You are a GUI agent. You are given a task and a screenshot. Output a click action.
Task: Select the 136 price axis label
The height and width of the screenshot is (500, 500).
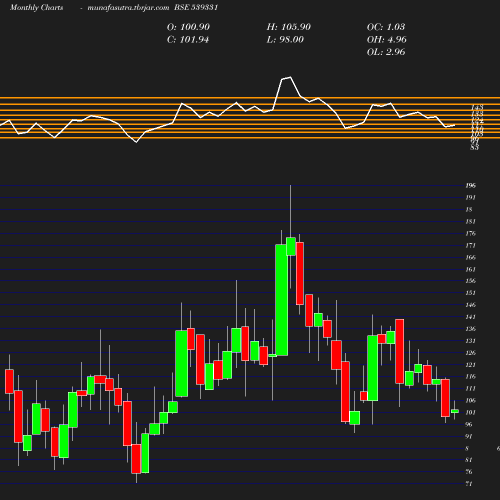[x=471, y=329]
